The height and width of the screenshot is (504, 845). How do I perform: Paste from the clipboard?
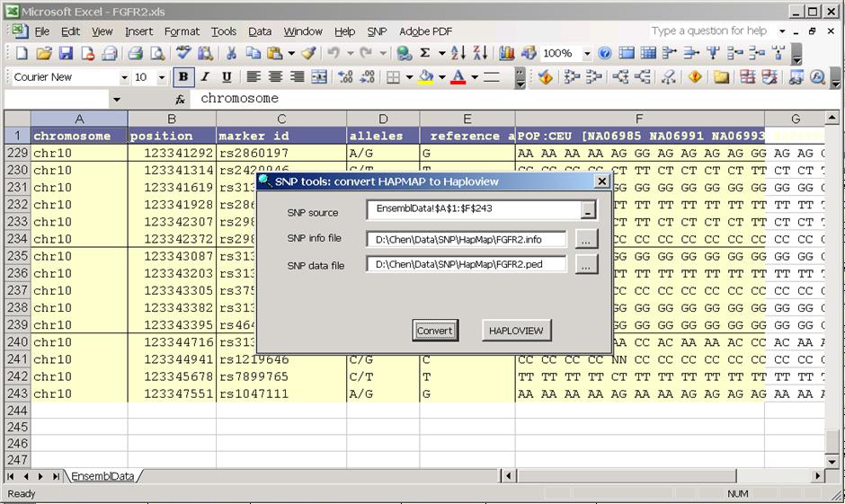pos(275,53)
